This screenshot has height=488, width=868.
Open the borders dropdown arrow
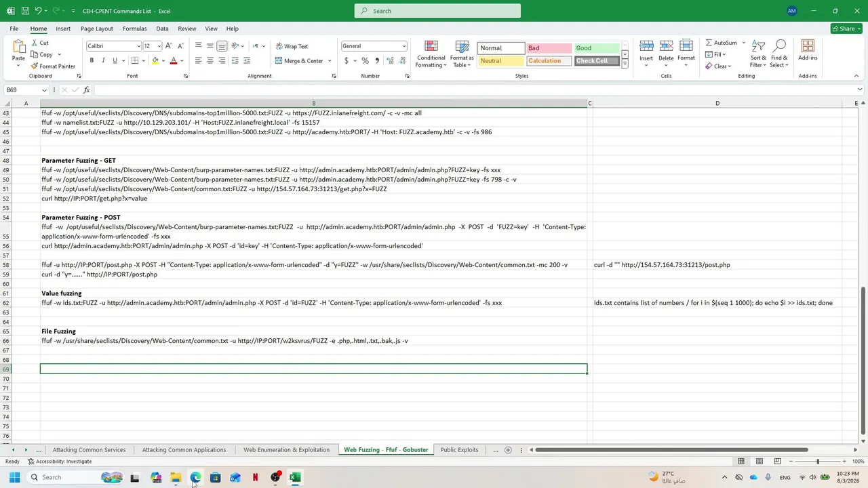pyautogui.click(x=143, y=61)
